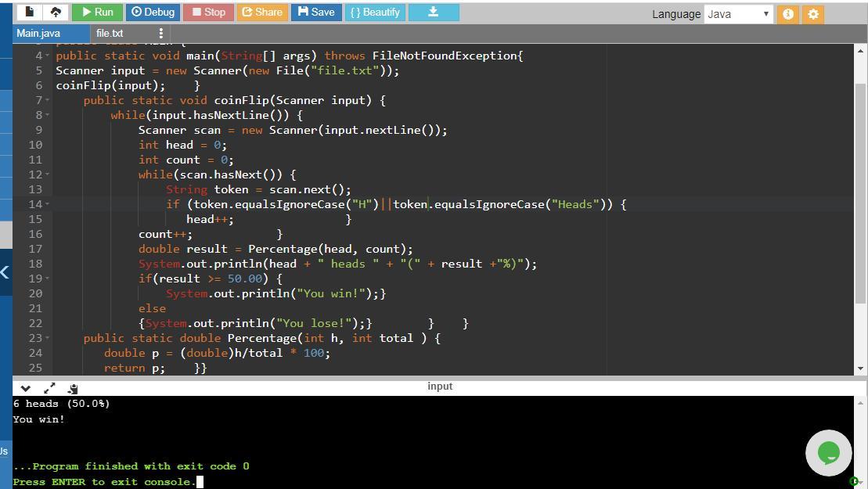
Task: Download the code using the download icon
Action: [x=434, y=12]
